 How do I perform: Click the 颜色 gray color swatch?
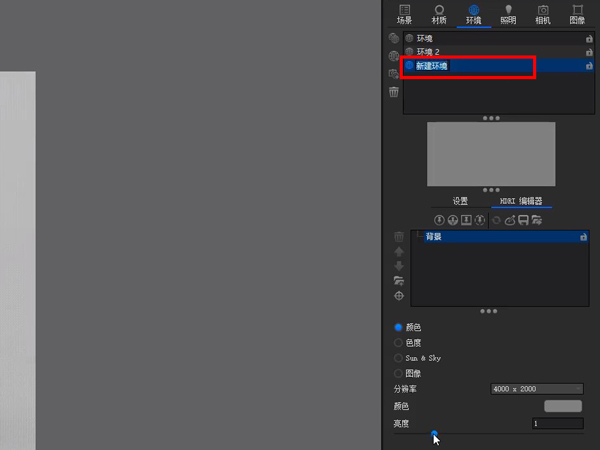562,406
